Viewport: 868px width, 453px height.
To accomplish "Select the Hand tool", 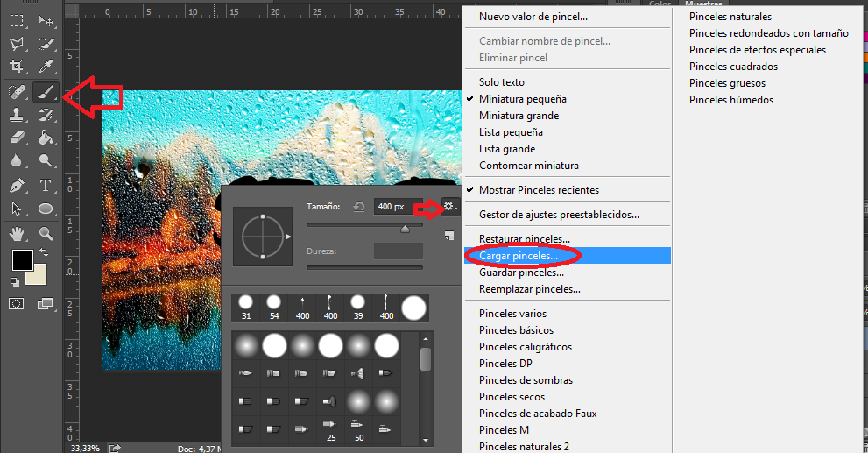I will point(17,234).
